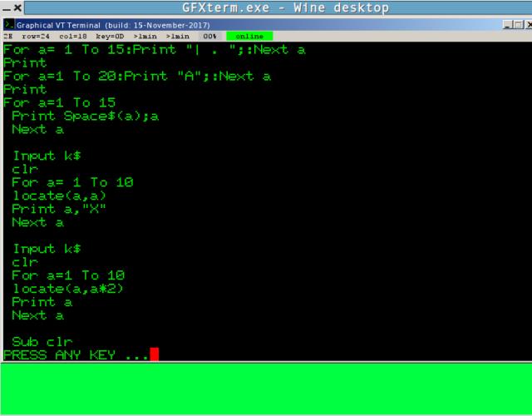Click the red cursor block after PRESS ANY KEY
532x416 pixels.
(x=154, y=355)
